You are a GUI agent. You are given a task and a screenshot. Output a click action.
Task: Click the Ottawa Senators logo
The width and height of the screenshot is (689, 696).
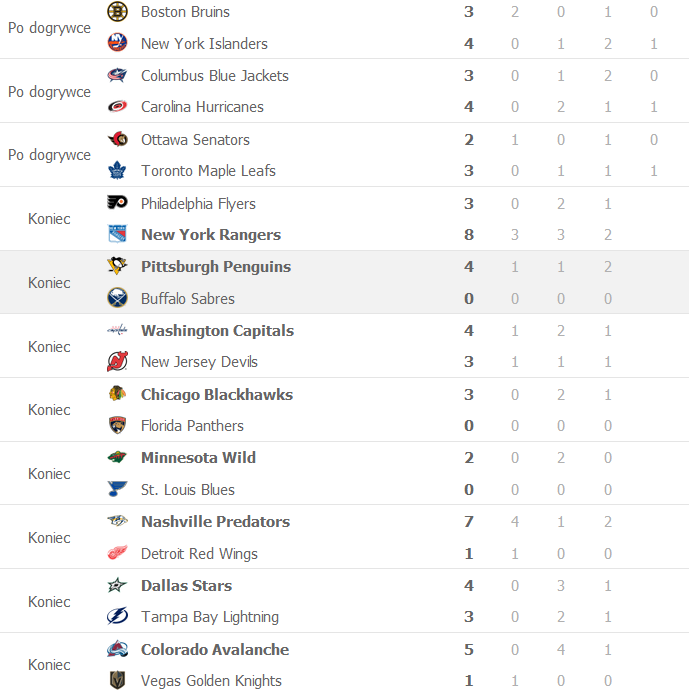point(117,140)
